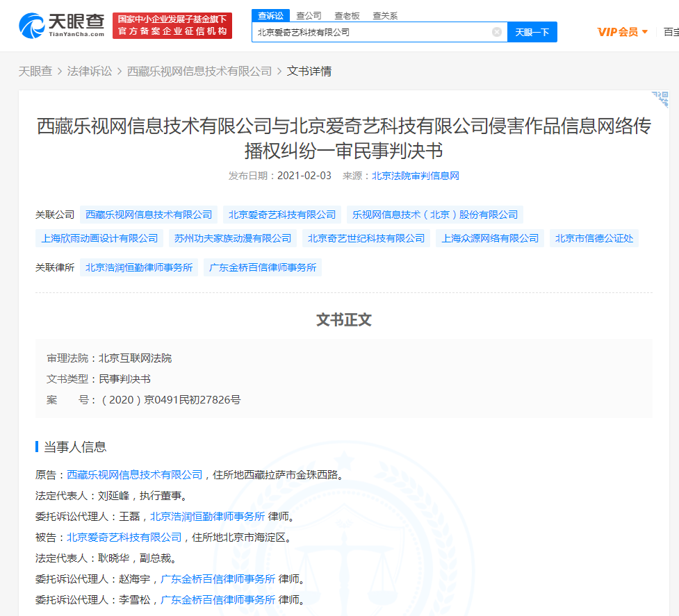Viewport: 679px width, 616px height.
Task: Select the 查诉讼 search tab
Action: [270, 16]
